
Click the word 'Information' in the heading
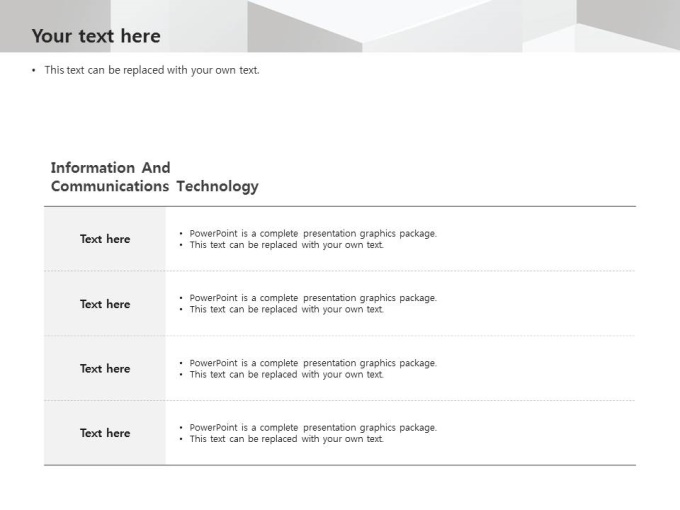(92, 168)
